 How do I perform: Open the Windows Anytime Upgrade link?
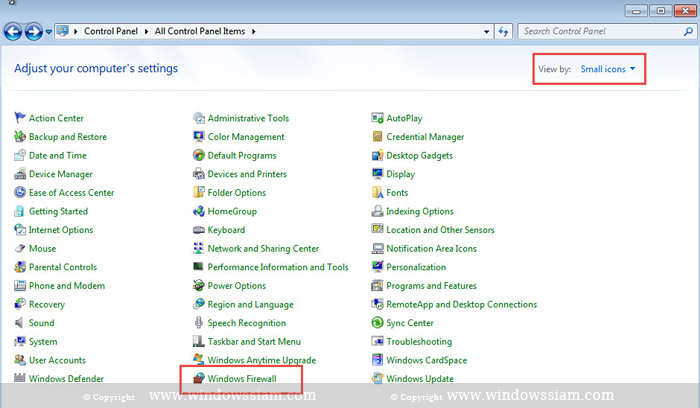pos(262,360)
